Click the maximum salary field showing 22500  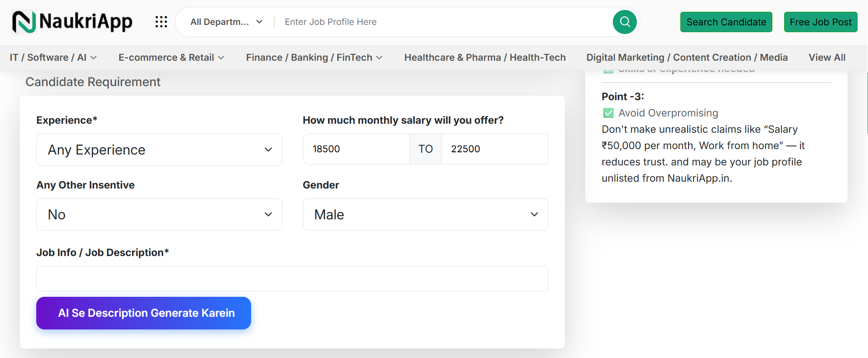[494, 149]
